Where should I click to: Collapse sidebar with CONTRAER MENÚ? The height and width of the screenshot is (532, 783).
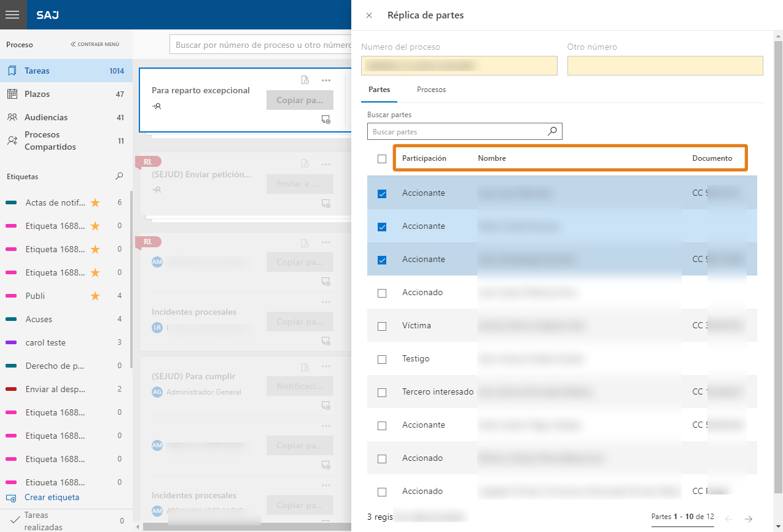click(95, 44)
